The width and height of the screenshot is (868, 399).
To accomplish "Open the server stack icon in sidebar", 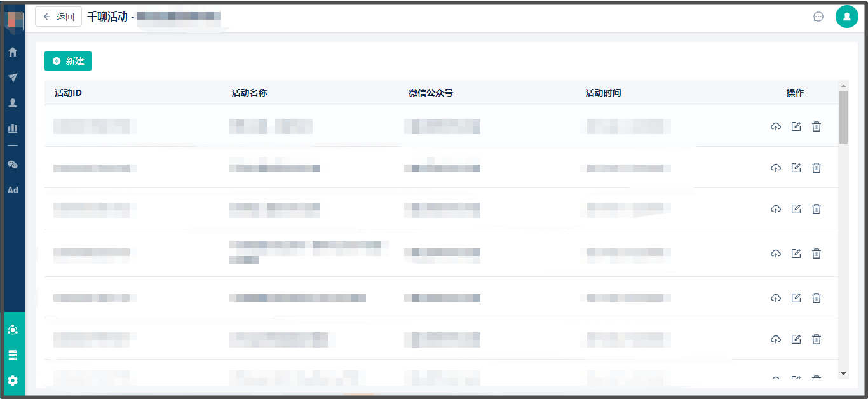I will 13,355.
